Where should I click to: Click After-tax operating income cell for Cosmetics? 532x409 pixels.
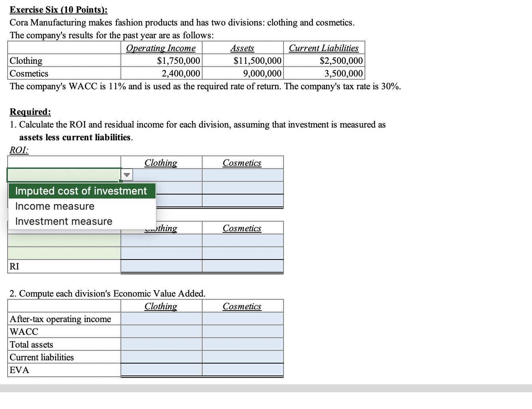[243, 319]
